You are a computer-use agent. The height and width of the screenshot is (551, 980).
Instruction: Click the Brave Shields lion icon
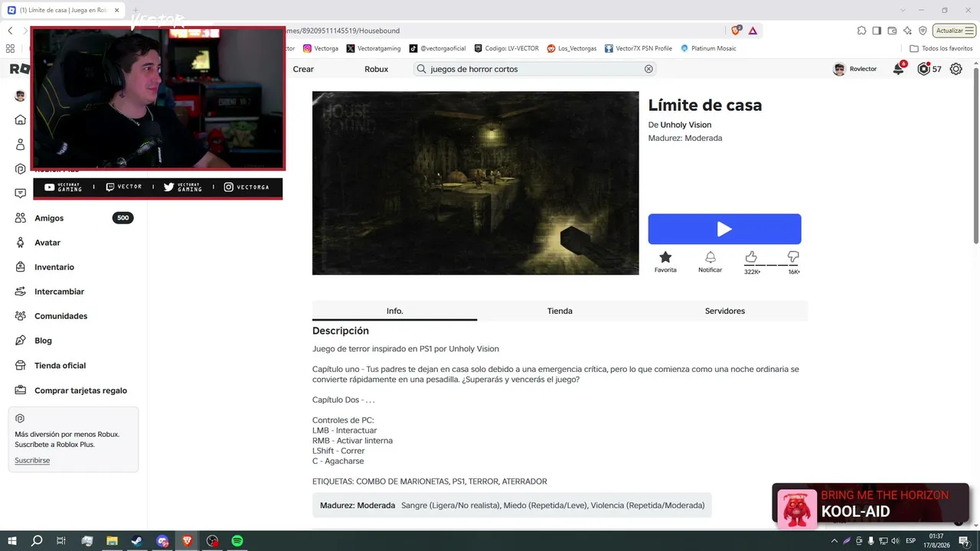click(737, 31)
